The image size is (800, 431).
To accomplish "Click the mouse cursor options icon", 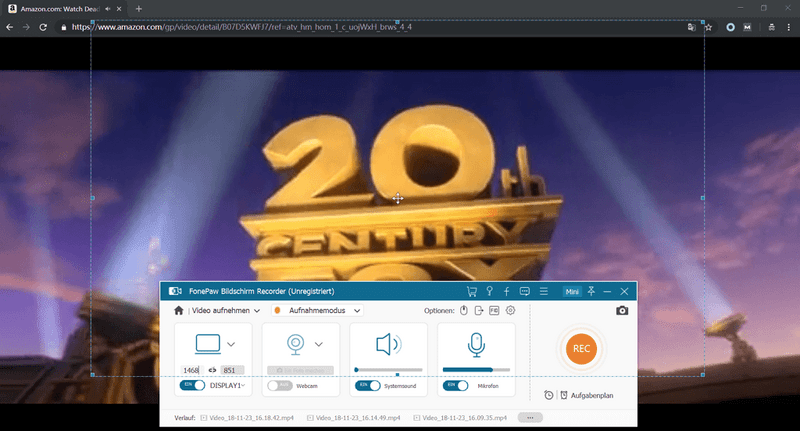I will (464, 311).
